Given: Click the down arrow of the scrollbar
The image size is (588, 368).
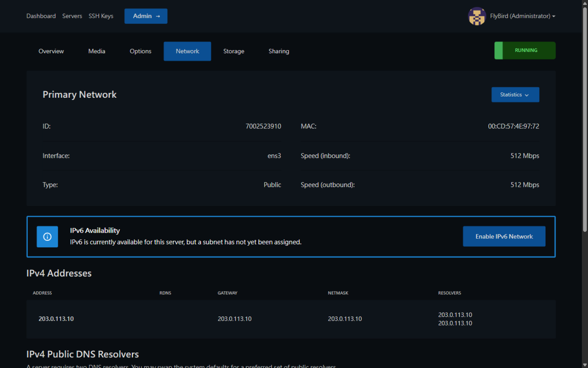Looking at the screenshot, I should (x=585, y=365).
